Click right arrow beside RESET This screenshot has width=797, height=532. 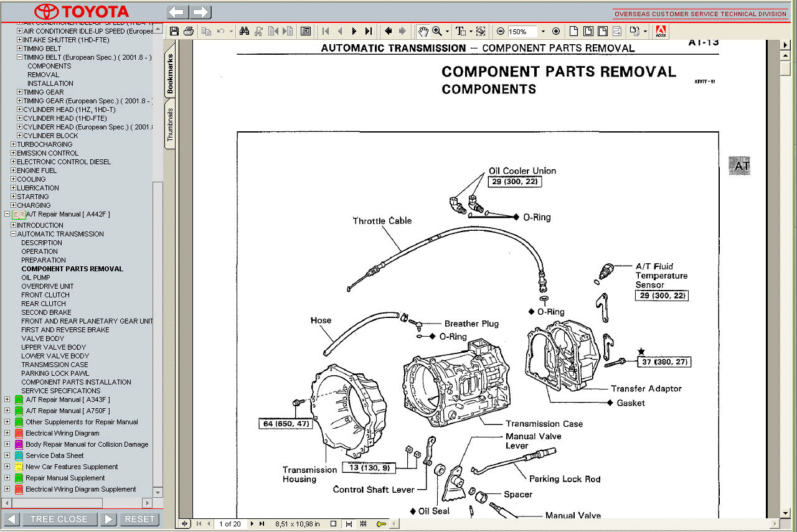coord(108,519)
